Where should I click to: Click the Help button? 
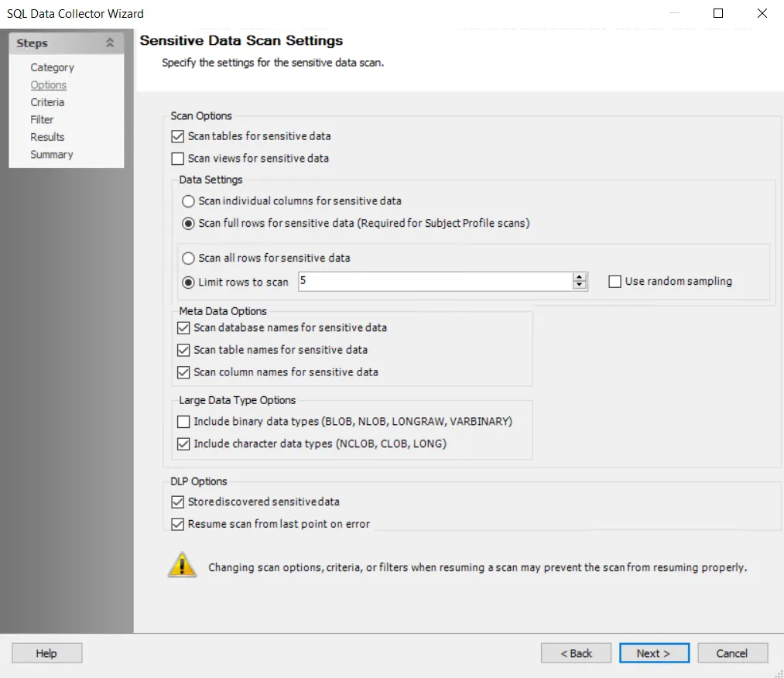point(46,653)
